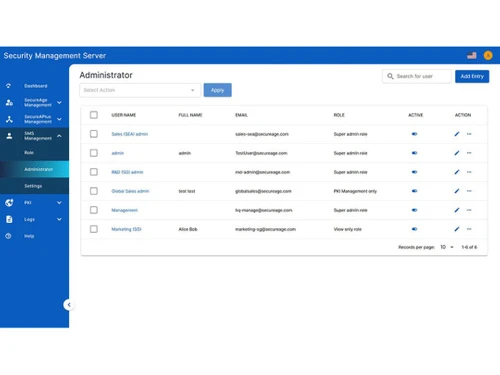
Task: Click the 'View only role' cell
Action: tap(348, 229)
